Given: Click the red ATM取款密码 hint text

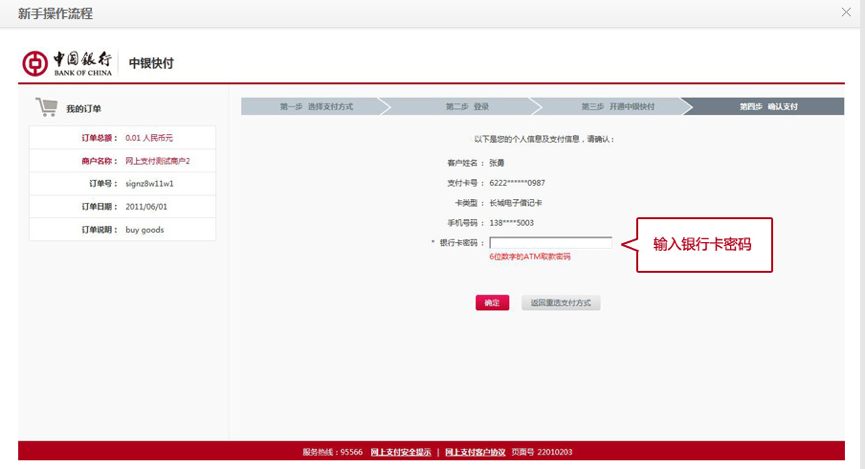Looking at the screenshot, I should point(530,257).
